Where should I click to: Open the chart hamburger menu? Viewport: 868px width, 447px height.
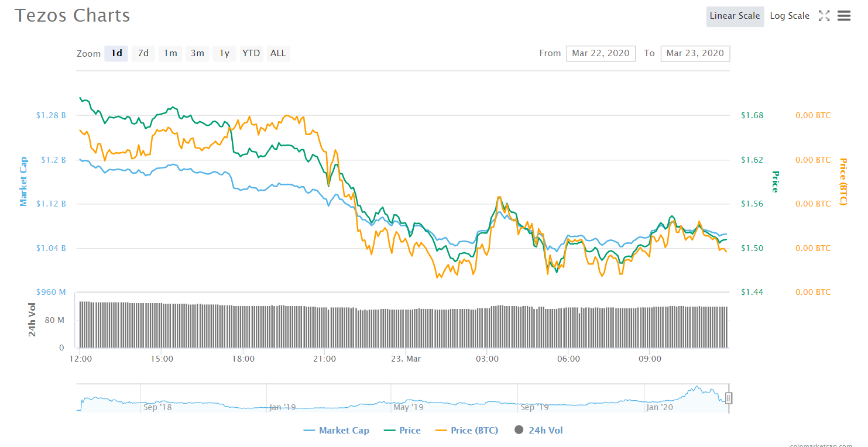844,16
